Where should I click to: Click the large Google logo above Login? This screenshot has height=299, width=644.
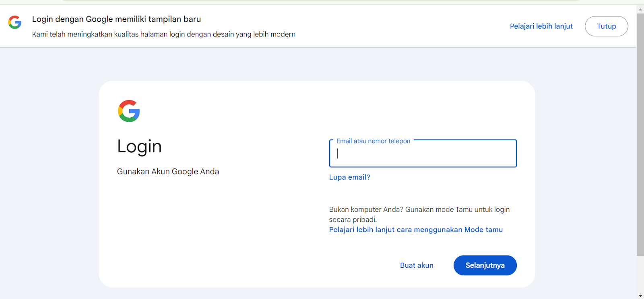click(129, 111)
